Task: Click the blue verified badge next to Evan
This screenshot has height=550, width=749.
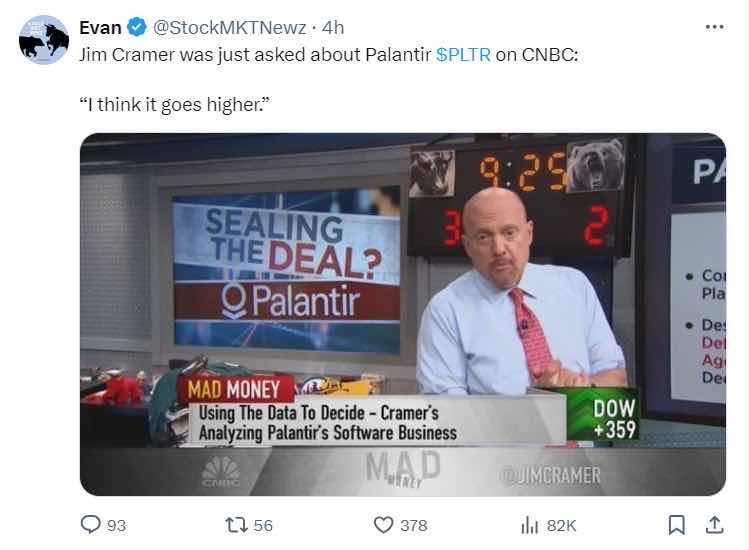Action: click(x=137, y=27)
